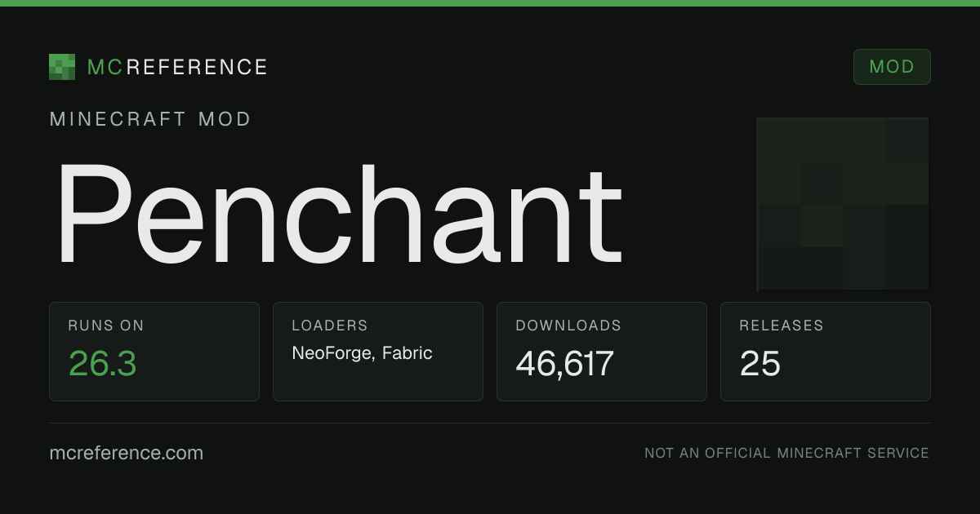
Task: Click the DOWNLOADS label
Action: coord(568,326)
